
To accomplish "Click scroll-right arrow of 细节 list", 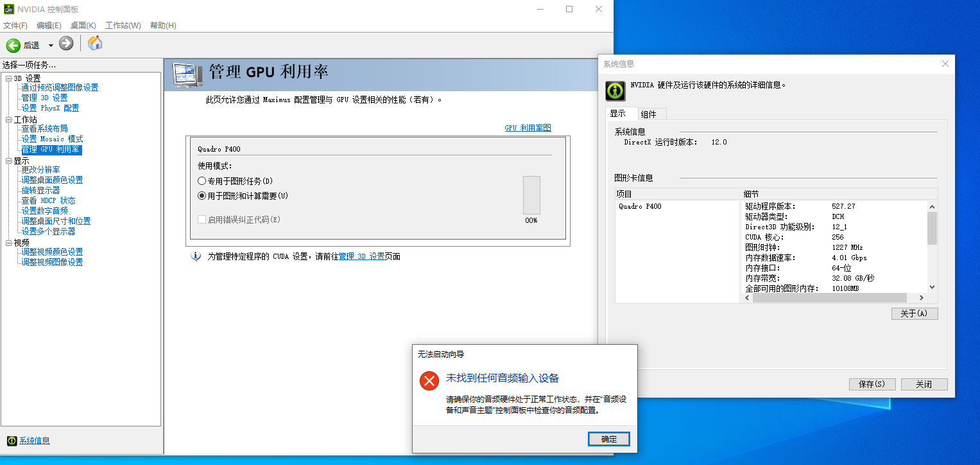I will (922, 298).
